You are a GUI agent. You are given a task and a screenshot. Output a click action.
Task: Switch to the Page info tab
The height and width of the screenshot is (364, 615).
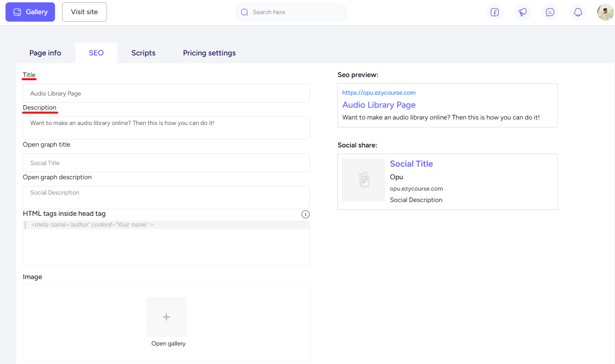[x=45, y=53]
